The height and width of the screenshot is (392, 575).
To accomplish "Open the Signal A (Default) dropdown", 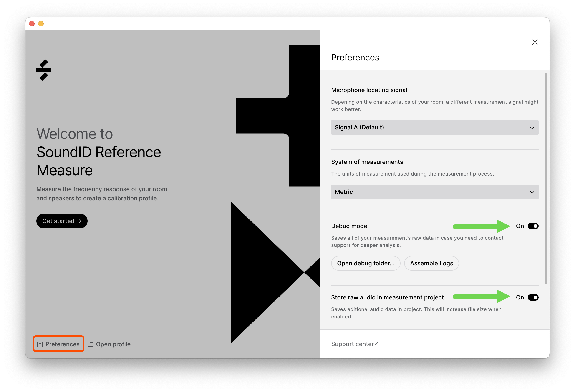I will pos(434,127).
